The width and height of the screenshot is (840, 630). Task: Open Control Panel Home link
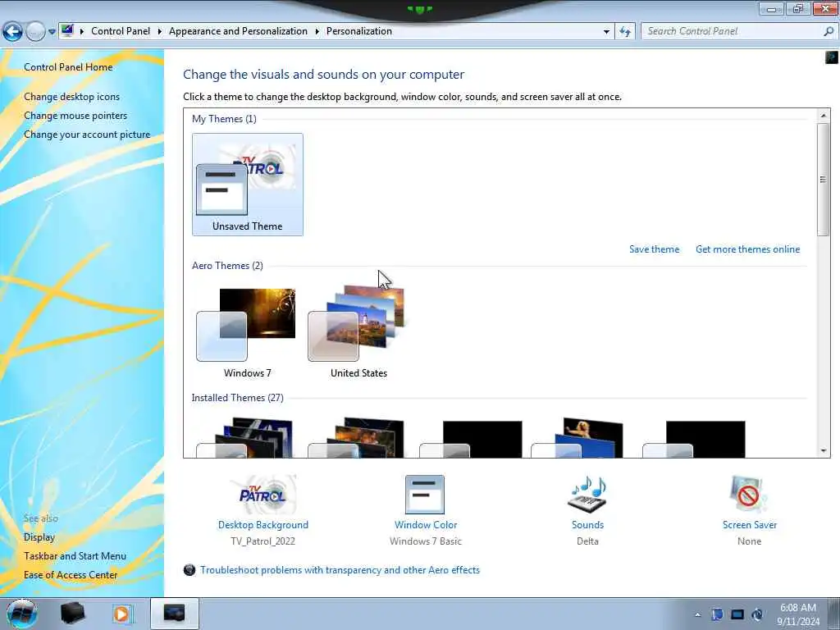point(68,67)
